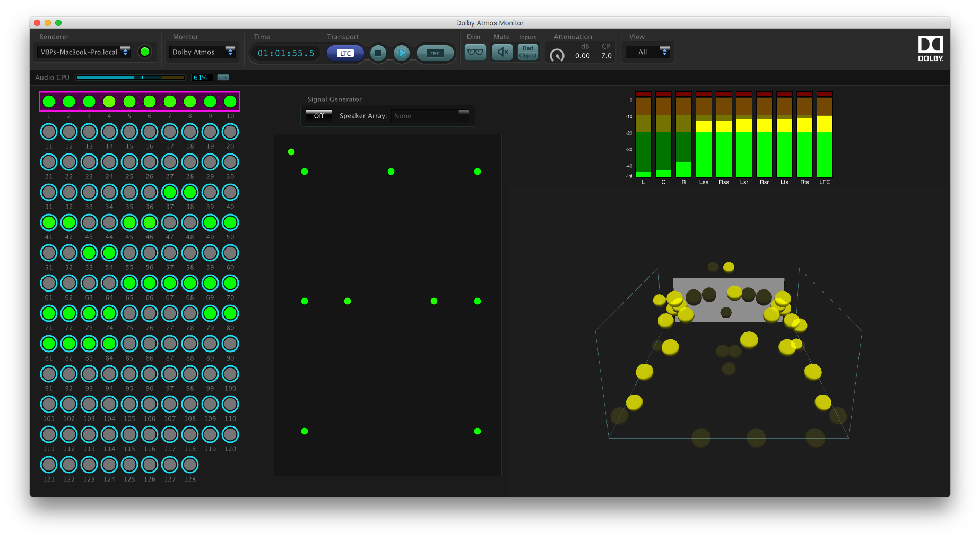980x539 pixels.
Task: Select input channel 100 indicator
Action: pos(230,373)
